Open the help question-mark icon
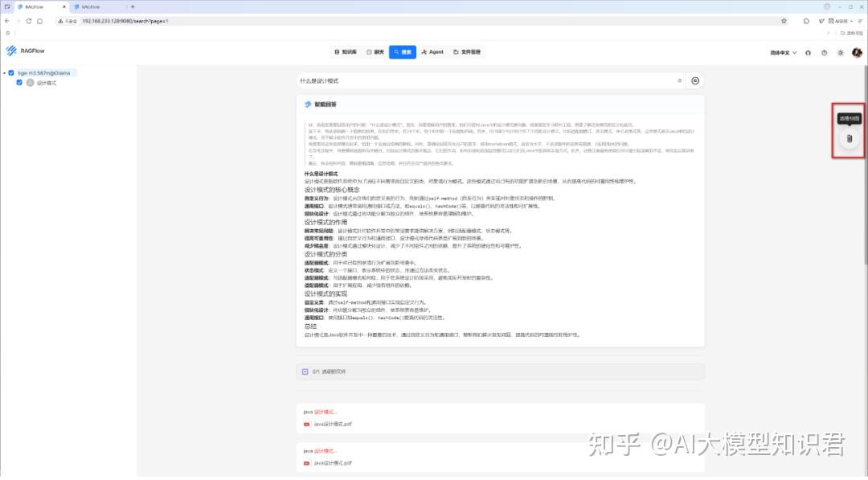Image resolution: width=868 pixels, height=480 pixels. click(x=825, y=52)
